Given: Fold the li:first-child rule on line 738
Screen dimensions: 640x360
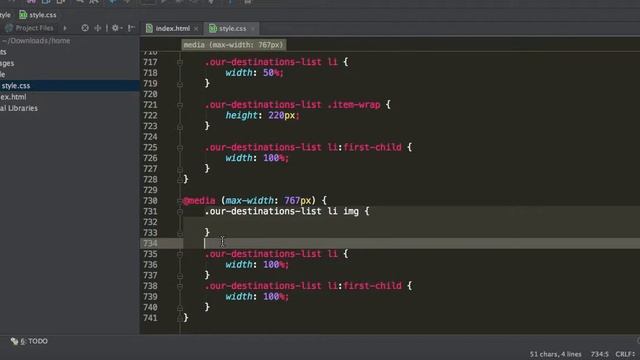Looking at the screenshot, I should 180,286.
